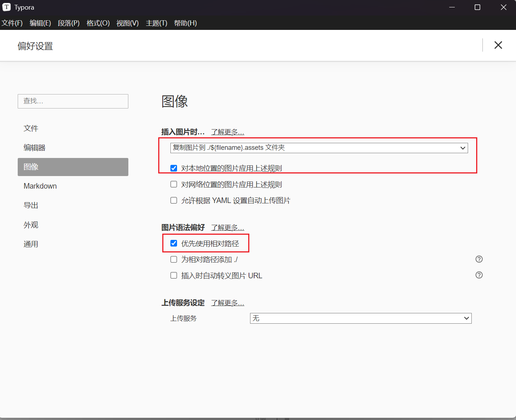516x420 pixels.
Task: Open the 文件(F) menu
Action: [12, 23]
